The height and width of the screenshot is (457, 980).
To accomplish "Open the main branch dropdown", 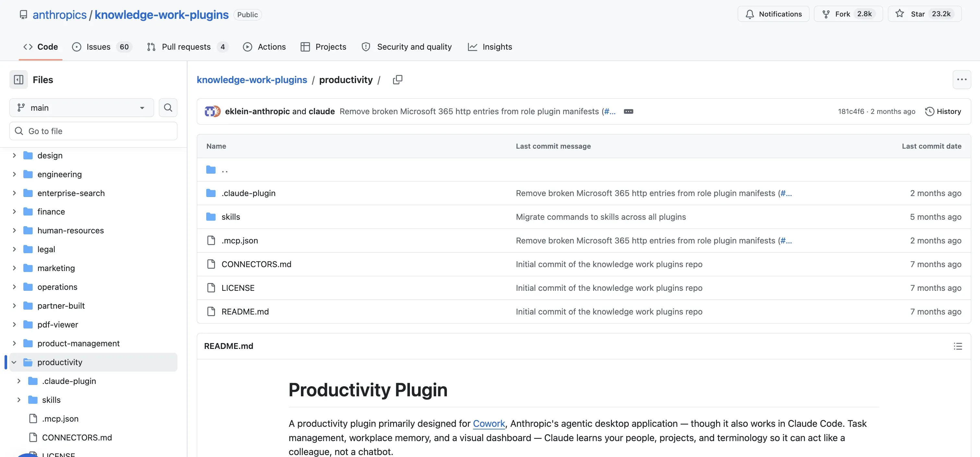I will (x=81, y=108).
